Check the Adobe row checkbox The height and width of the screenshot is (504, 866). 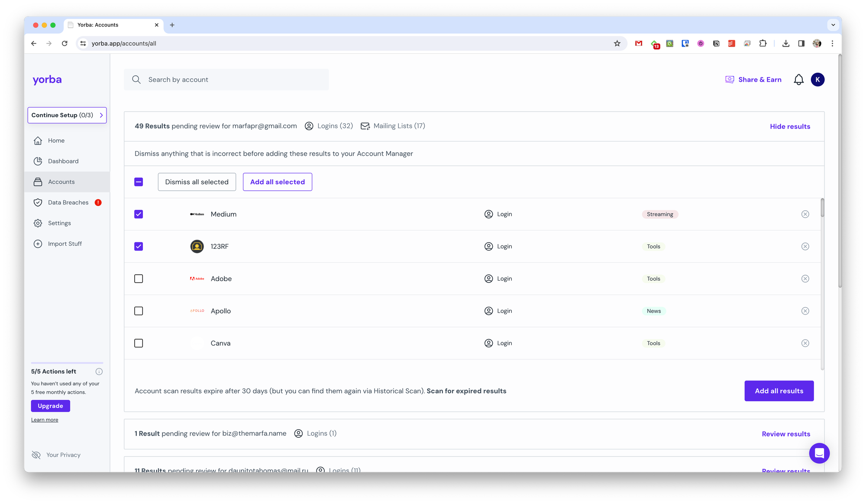click(139, 279)
